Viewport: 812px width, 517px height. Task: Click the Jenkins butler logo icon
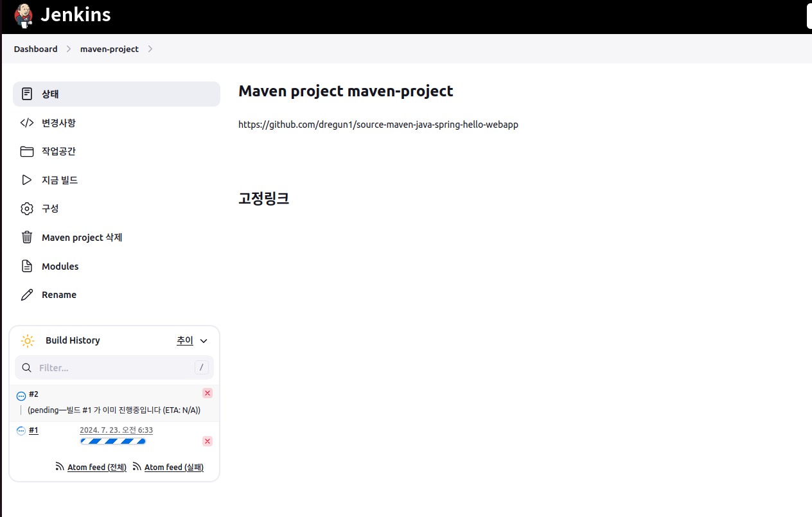[24, 15]
